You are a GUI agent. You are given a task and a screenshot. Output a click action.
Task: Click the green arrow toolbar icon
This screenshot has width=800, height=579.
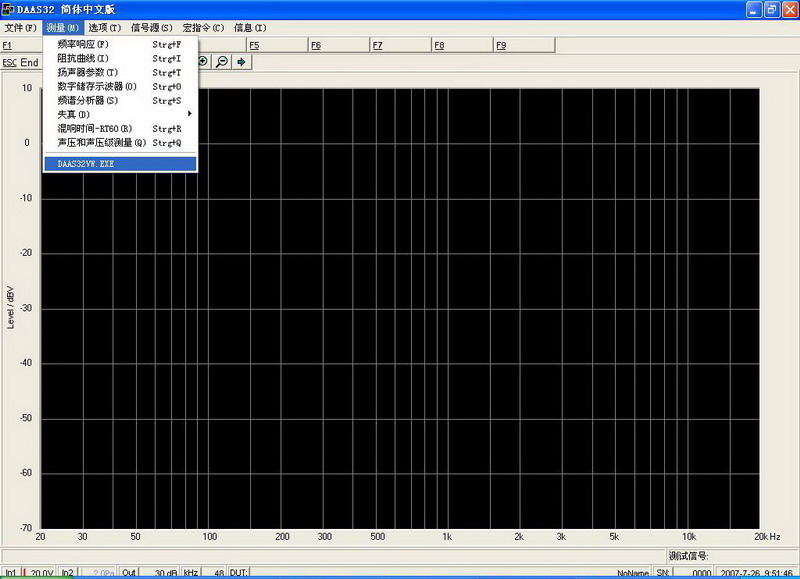pos(241,62)
